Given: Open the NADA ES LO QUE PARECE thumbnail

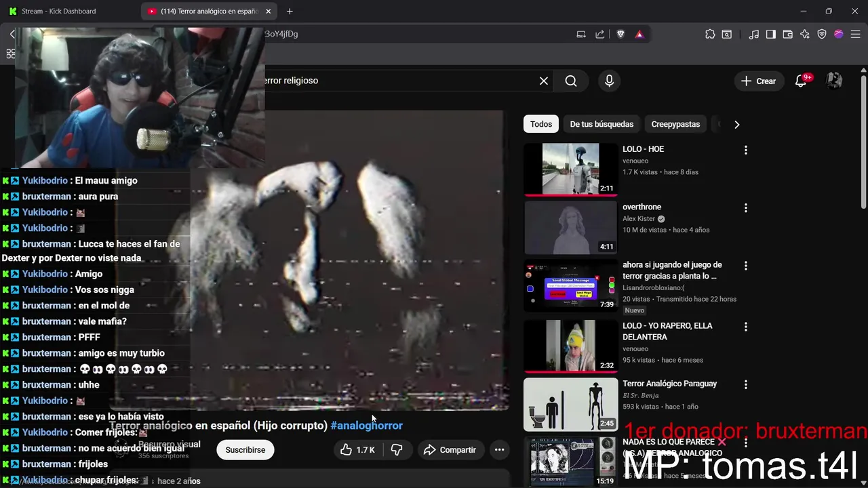Looking at the screenshot, I should point(571,462).
